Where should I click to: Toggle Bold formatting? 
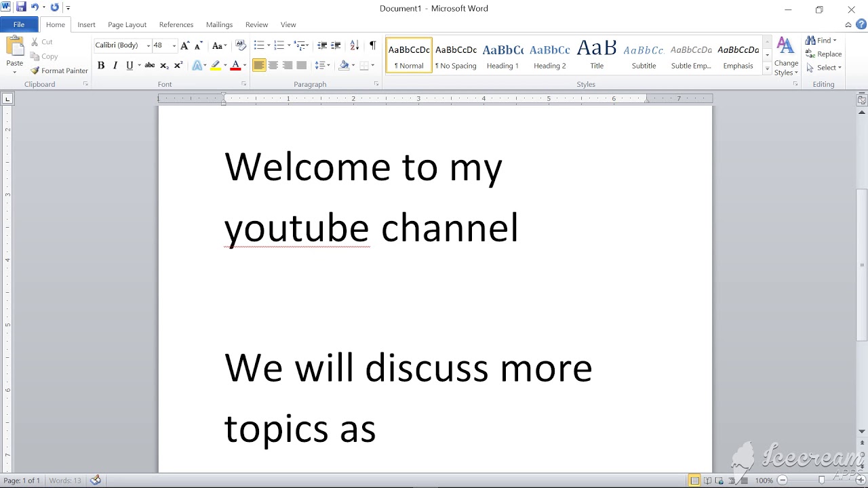point(101,66)
